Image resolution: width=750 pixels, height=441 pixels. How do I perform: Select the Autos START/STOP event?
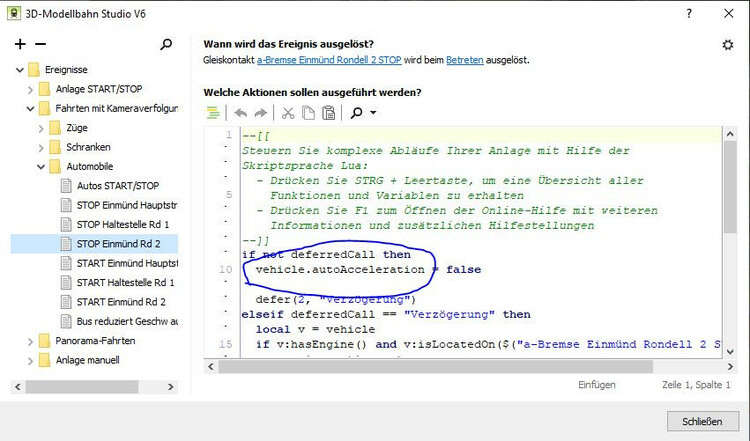pos(118,186)
